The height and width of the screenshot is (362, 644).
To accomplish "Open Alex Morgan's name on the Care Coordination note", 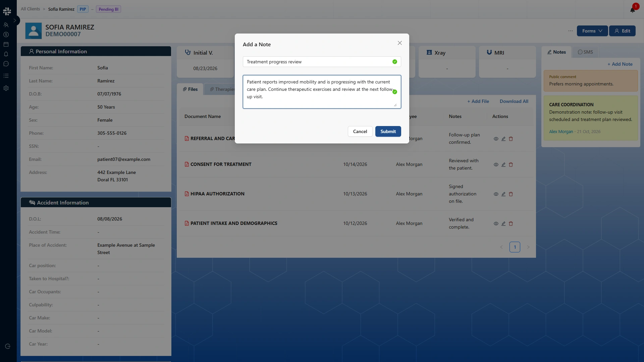I will pyautogui.click(x=561, y=132).
